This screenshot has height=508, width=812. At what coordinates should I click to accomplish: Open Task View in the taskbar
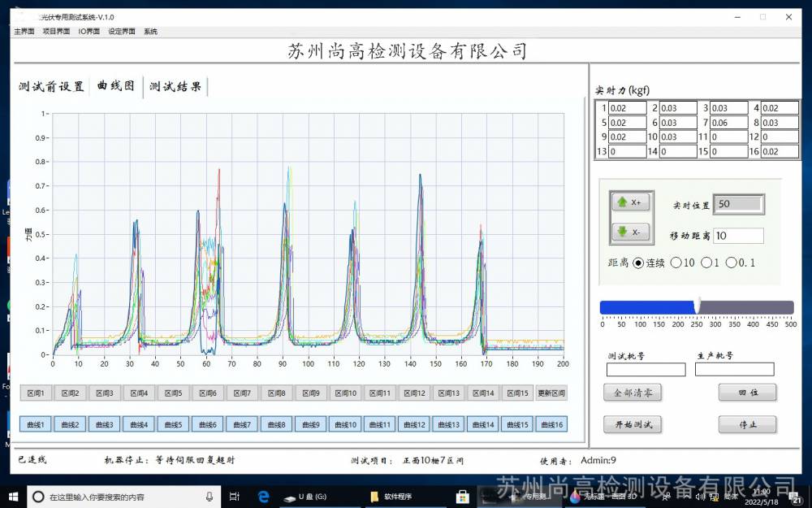[235, 497]
